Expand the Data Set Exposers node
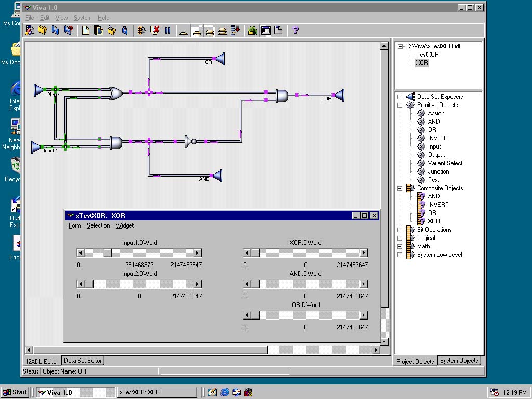This screenshot has width=532, height=399. pos(400,97)
